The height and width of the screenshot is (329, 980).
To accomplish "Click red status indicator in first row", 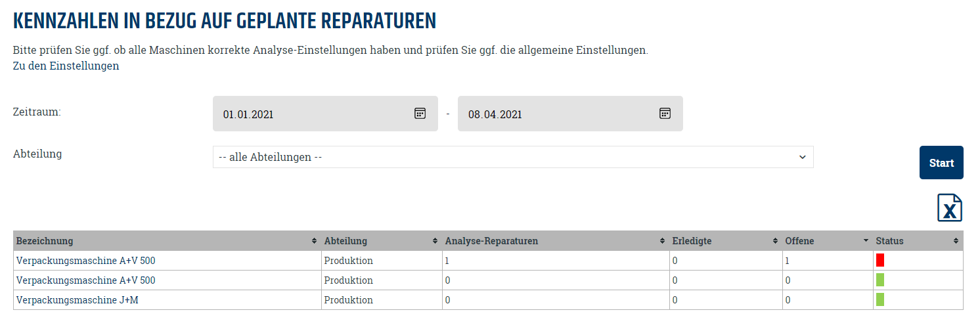I will click(x=880, y=261).
